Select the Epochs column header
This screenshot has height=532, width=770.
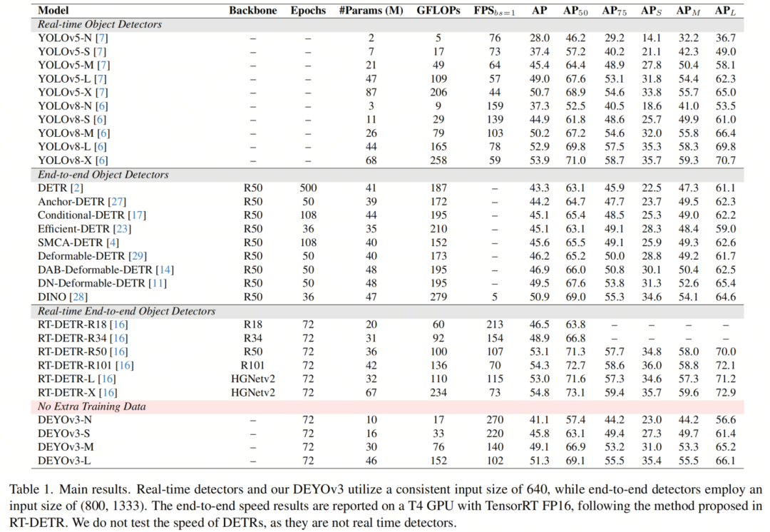pos(309,11)
